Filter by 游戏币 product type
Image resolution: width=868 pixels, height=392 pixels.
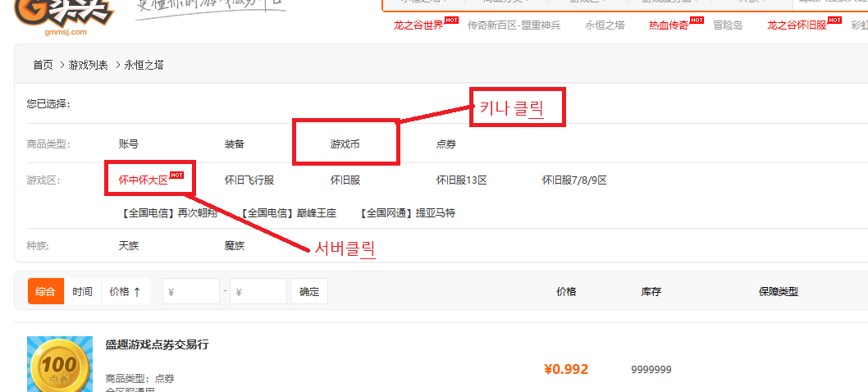[345, 144]
